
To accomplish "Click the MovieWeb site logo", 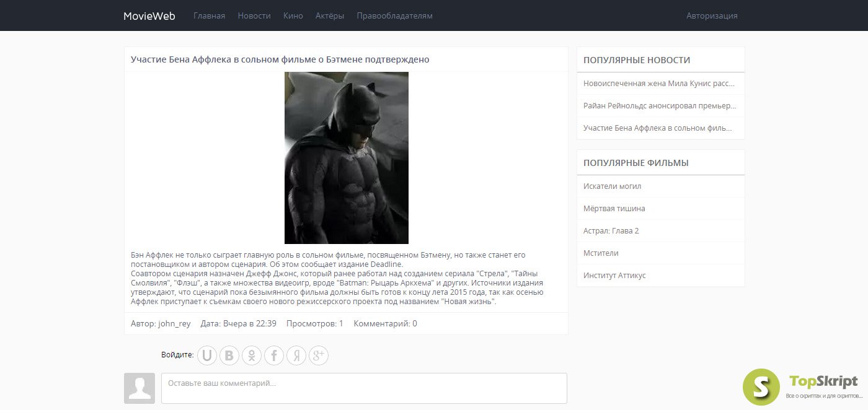I will coord(149,15).
